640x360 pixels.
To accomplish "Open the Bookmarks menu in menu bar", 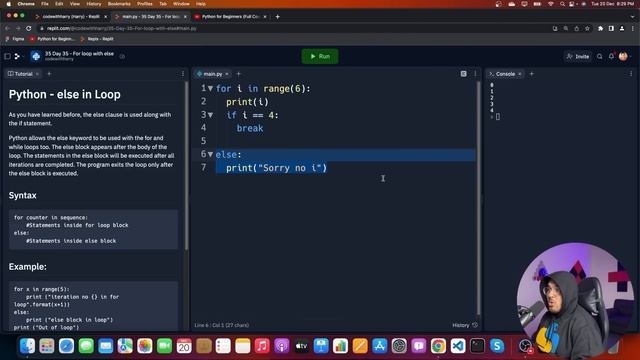I will pos(119,4).
